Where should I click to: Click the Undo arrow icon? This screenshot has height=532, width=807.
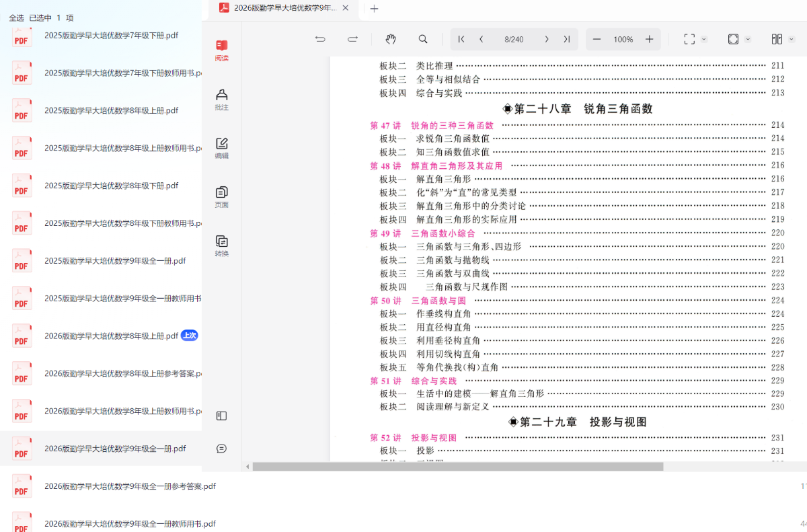[x=320, y=39]
